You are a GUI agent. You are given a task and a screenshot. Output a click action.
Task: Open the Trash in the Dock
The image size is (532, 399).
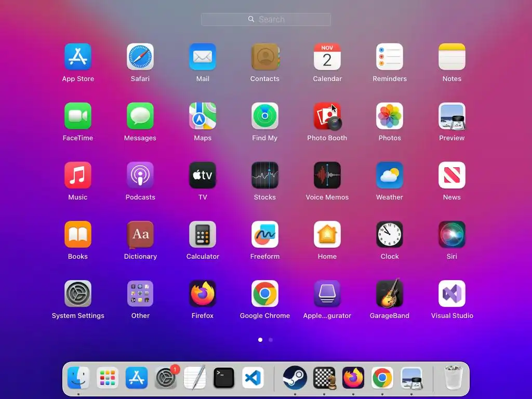pos(453,377)
